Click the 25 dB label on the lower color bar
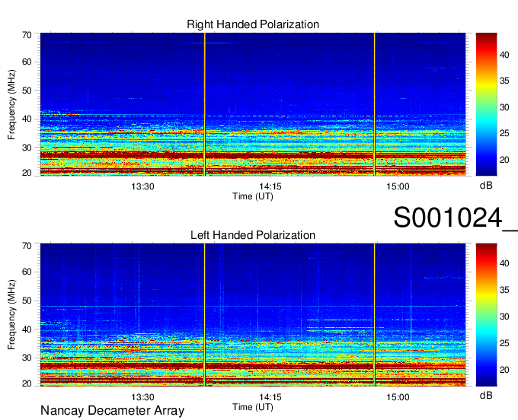 [x=504, y=343]
